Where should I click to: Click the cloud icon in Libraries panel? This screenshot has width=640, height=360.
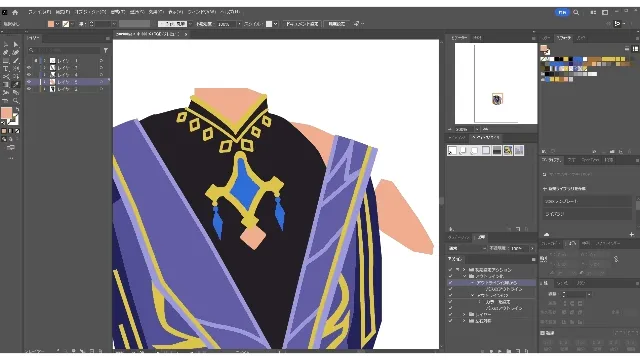(546, 234)
